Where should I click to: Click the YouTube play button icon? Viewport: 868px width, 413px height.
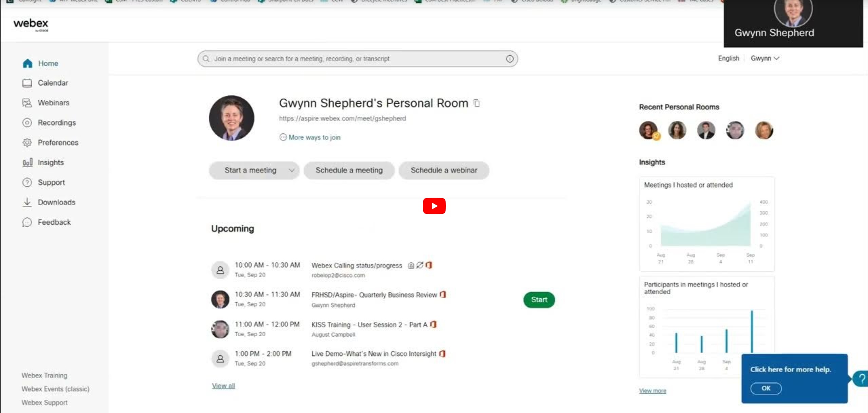pyautogui.click(x=434, y=205)
